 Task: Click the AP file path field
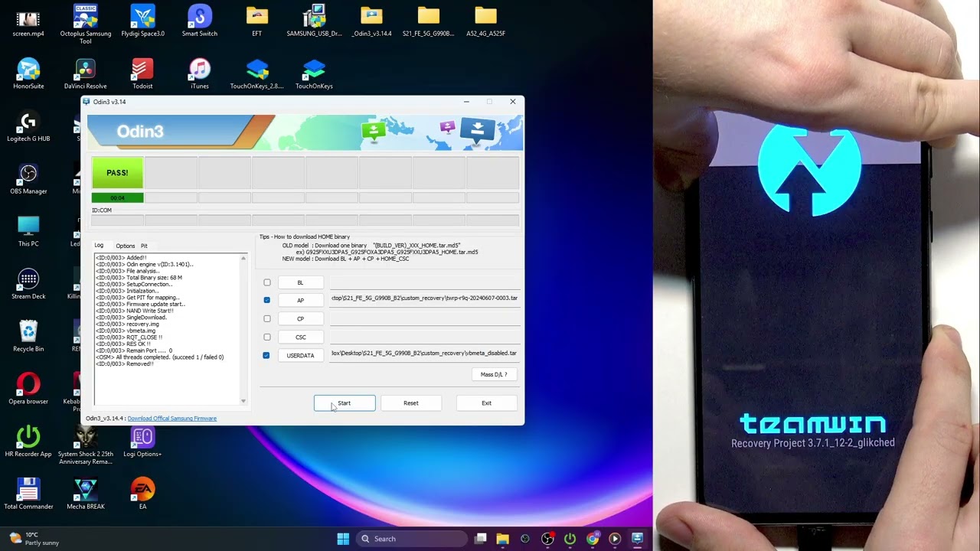tap(424, 299)
